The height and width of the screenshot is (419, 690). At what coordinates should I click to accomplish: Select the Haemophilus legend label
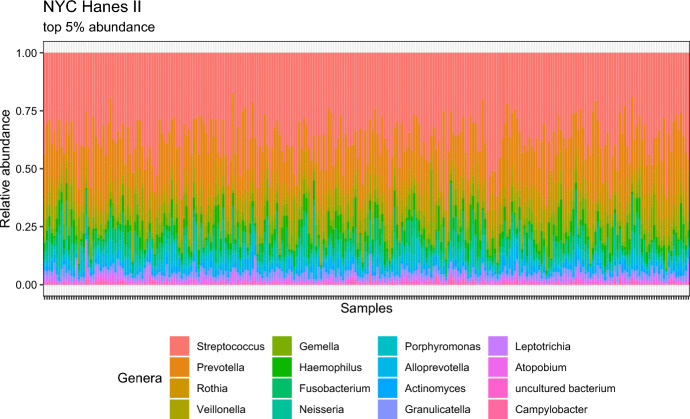click(x=330, y=368)
